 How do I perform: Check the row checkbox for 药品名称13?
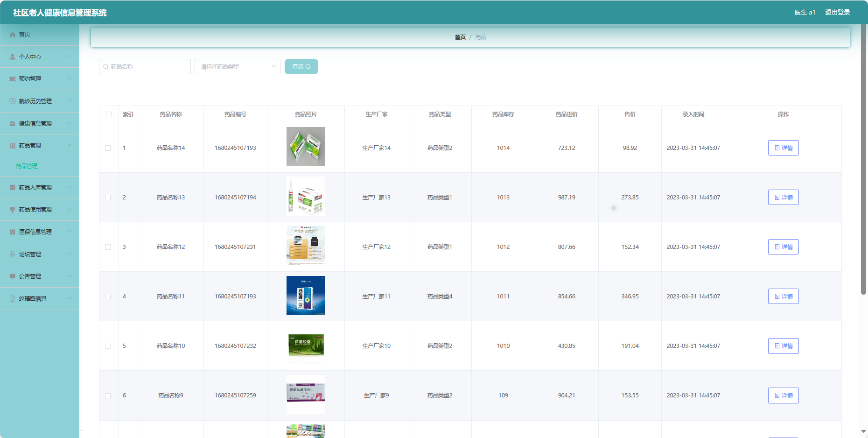(x=108, y=198)
